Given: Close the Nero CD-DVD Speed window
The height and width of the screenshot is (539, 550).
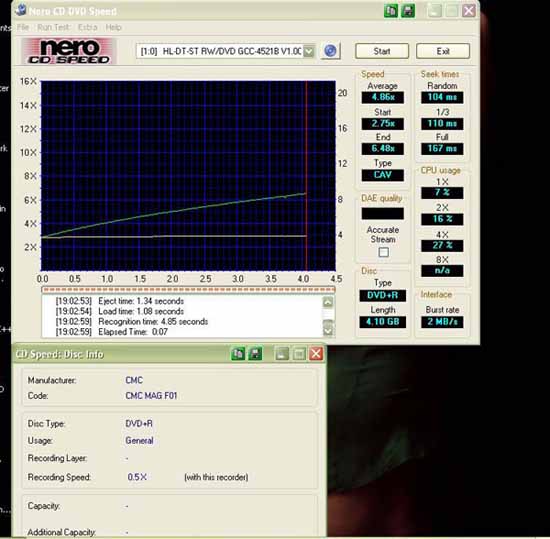Looking at the screenshot, I should [469, 11].
